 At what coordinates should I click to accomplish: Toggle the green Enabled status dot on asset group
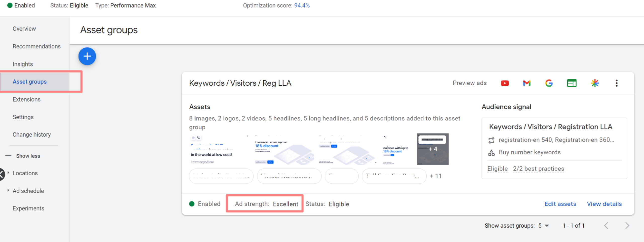[192, 204]
